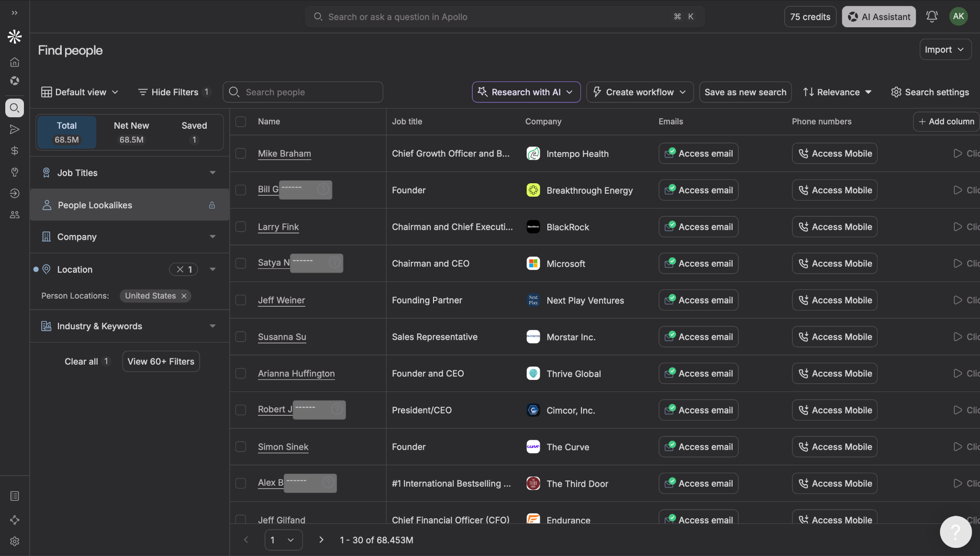Go to the next results page arrow
This screenshot has width=980, height=556.
[x=321, y=540]
